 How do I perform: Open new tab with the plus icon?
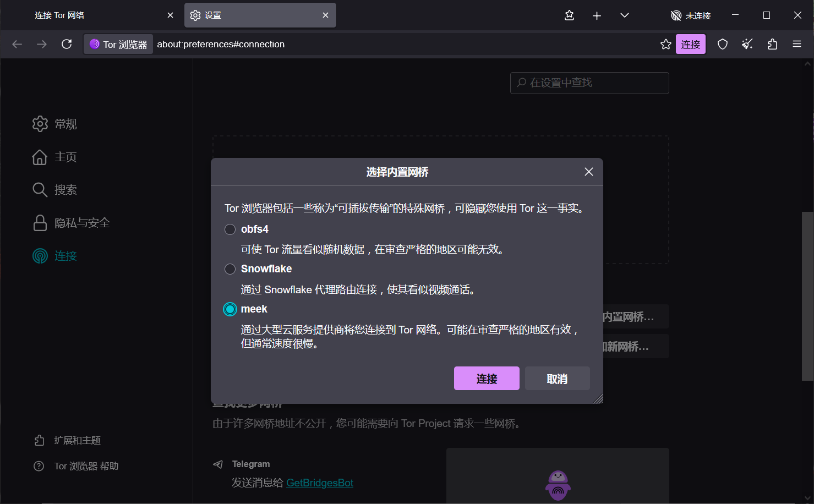click(x=597, y=15)
